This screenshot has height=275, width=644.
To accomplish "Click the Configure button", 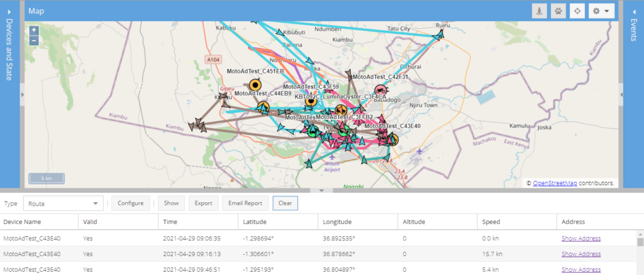I will tap(131, 203).
